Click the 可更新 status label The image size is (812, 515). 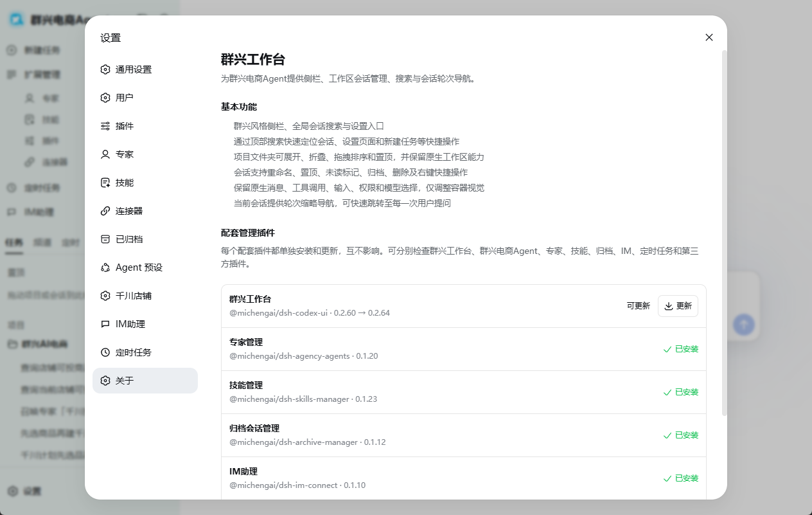point(639,306)
